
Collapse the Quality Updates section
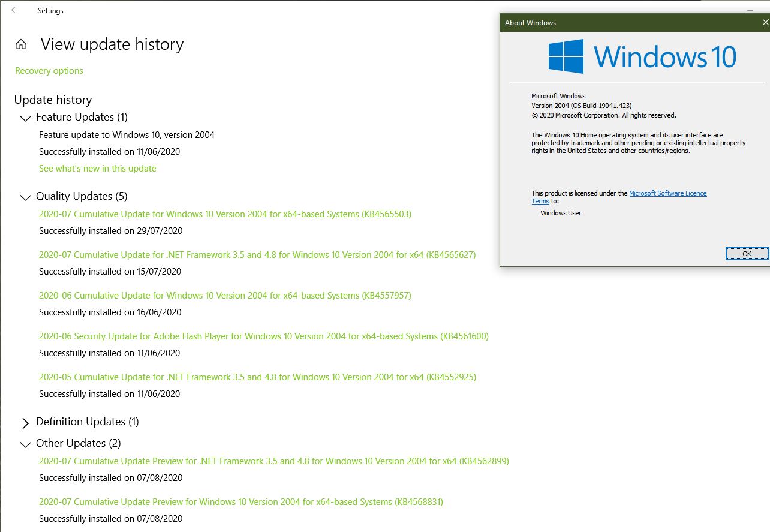(x=25, y=197)
